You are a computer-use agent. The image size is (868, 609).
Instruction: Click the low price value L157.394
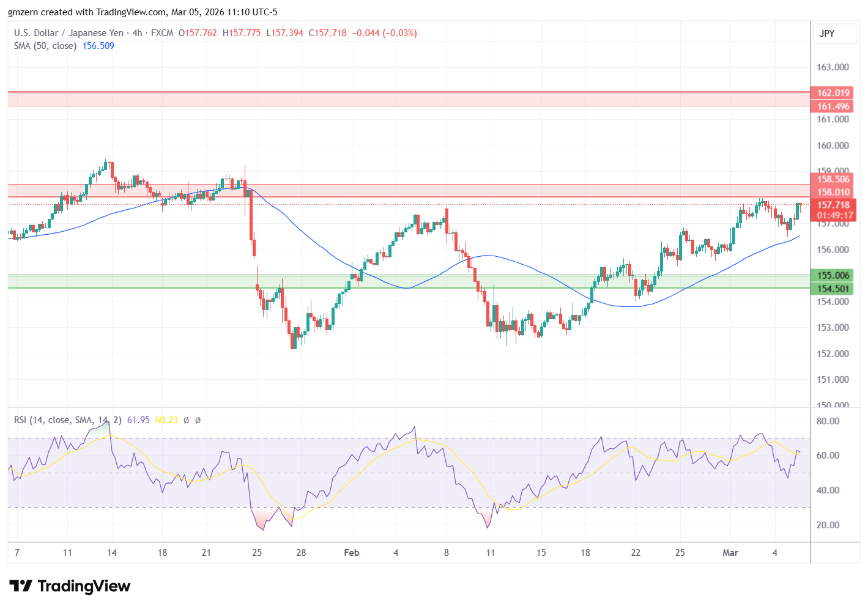[284, 33]
